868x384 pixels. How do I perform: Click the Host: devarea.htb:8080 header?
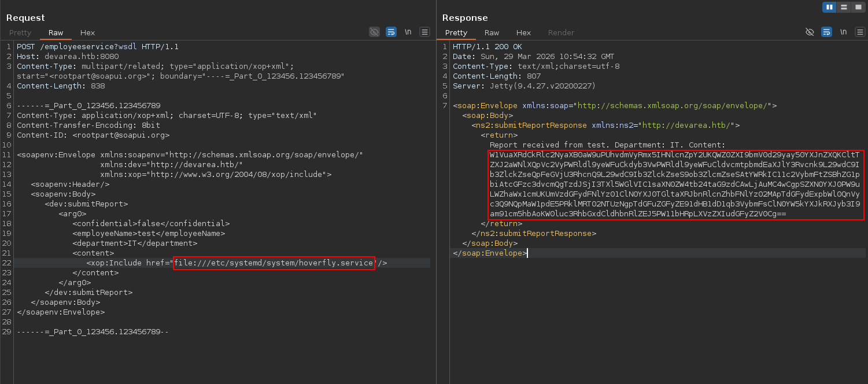[68, 57]
